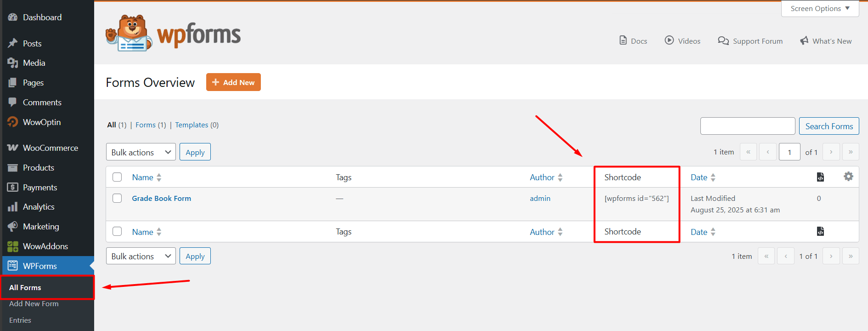868x331 pixels.
Task: Check the select-all box in table header
Action: point(117,177)
